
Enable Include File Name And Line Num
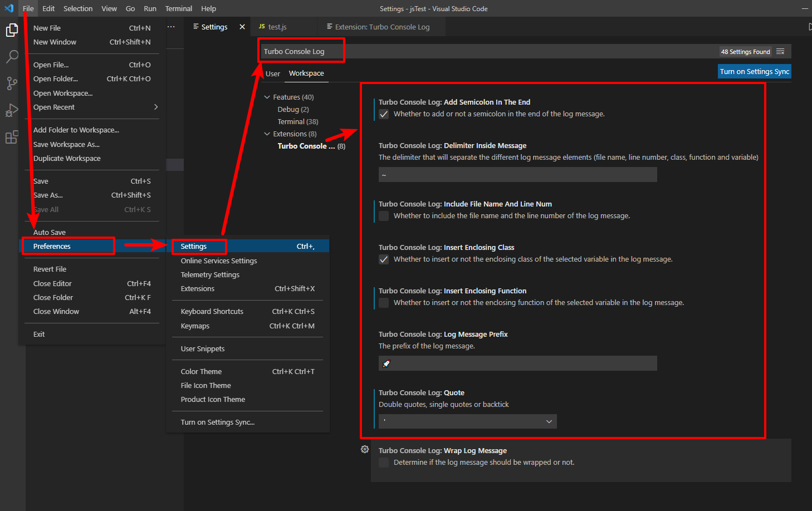click(384, 216)
